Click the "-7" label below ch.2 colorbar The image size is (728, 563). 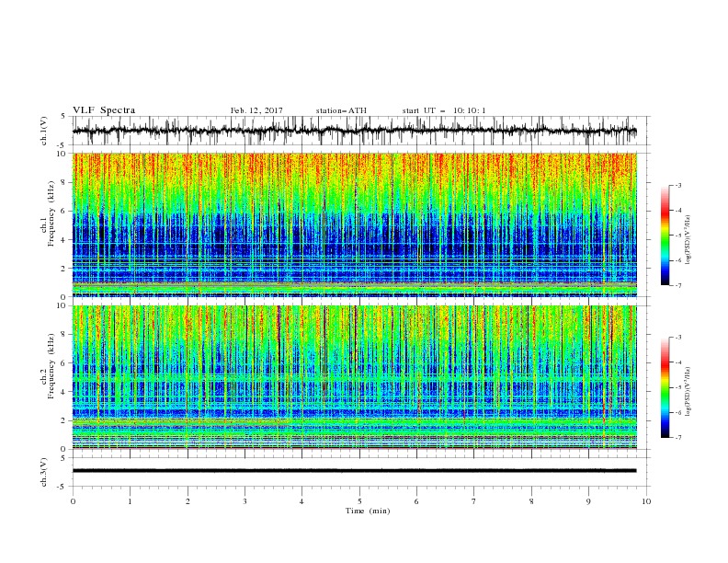pyautogui.click(x=677, y=438)
